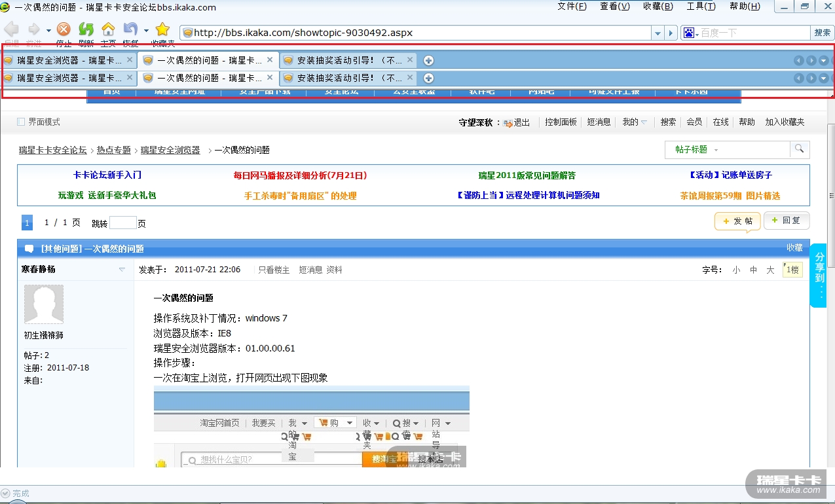Click scroll-tabs-left arrow in upper tab row
The height and width of the screenshot is (504, 835).
coord(799,60)
